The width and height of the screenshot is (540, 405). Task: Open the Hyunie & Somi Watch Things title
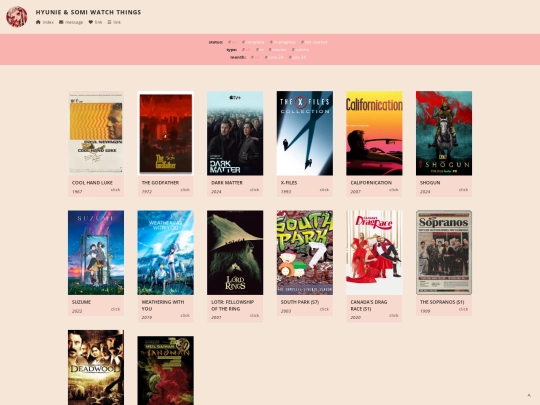tap(88, 12)
